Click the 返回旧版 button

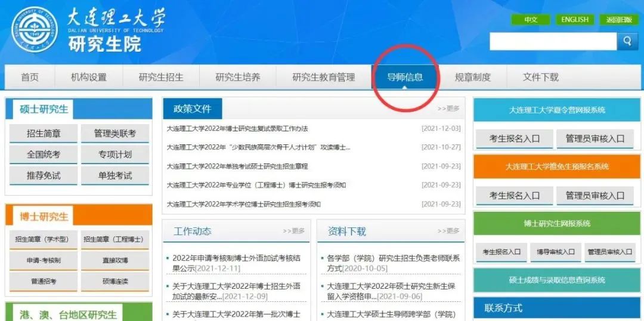point(618,20)
